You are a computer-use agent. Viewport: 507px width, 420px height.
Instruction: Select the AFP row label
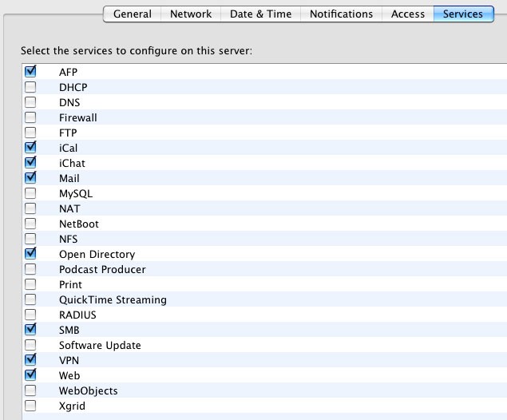pos(68,72)
